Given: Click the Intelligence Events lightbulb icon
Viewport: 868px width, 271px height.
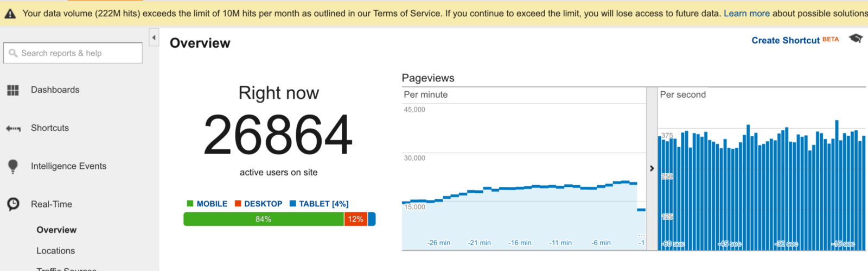Looking at the screenshot, I should click(13, 166).
